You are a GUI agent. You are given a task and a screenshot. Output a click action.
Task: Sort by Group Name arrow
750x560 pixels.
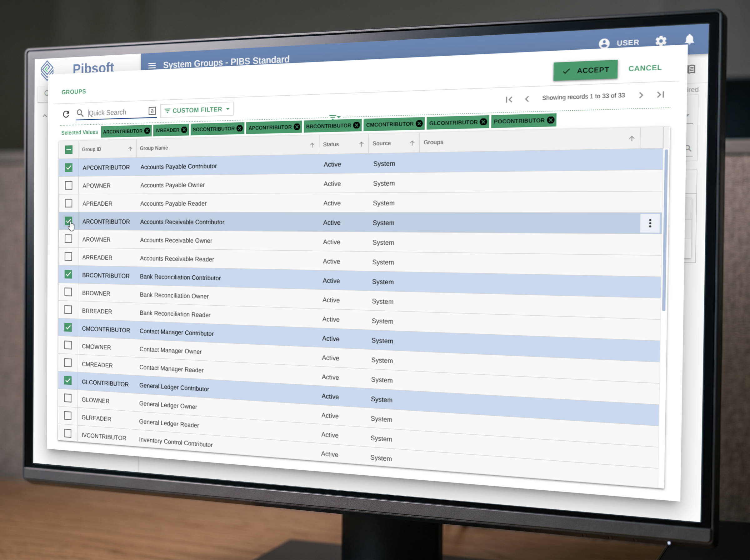[312, 145]
